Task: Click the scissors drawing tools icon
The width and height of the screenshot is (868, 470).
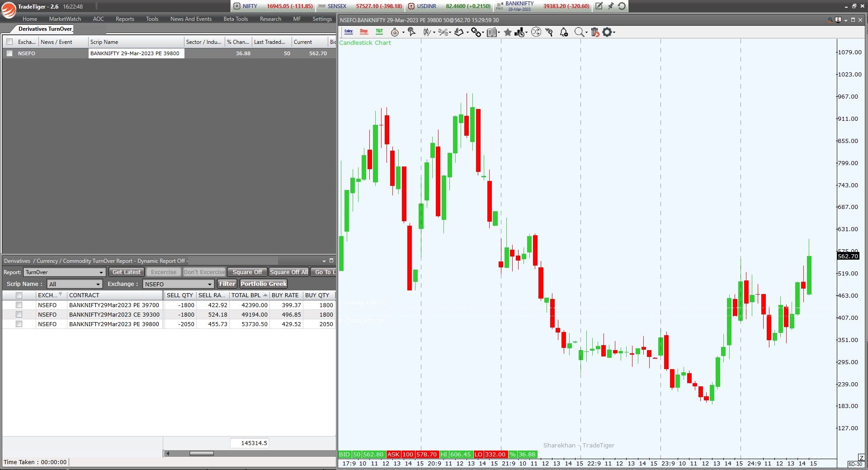Action: point(443,32)
